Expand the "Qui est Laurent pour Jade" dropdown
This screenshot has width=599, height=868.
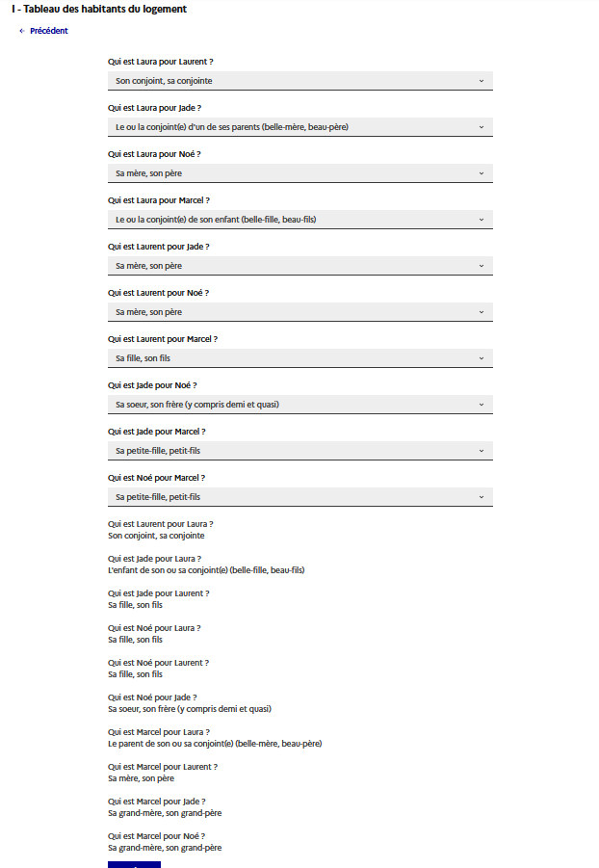[x=299, y=266]
